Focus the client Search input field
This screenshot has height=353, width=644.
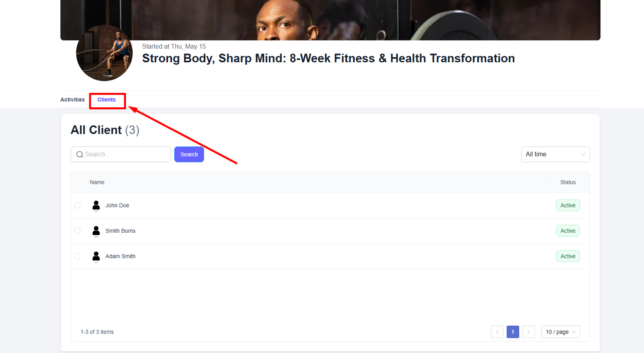tap(121, 154)
